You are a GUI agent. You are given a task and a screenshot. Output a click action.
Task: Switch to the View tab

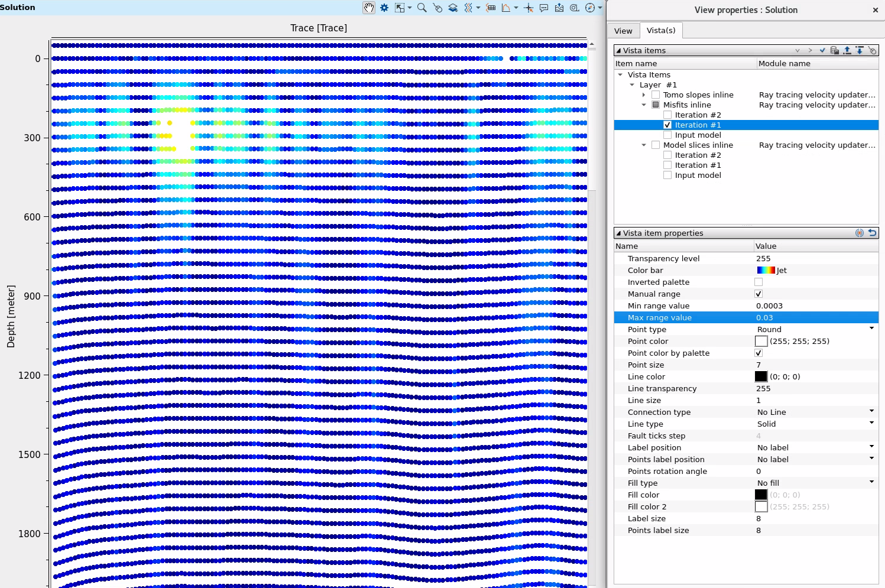coord(623,31)
